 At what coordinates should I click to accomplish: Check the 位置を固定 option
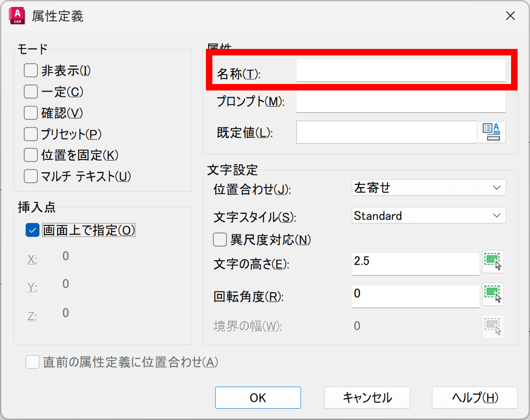[x=31, y=155]
